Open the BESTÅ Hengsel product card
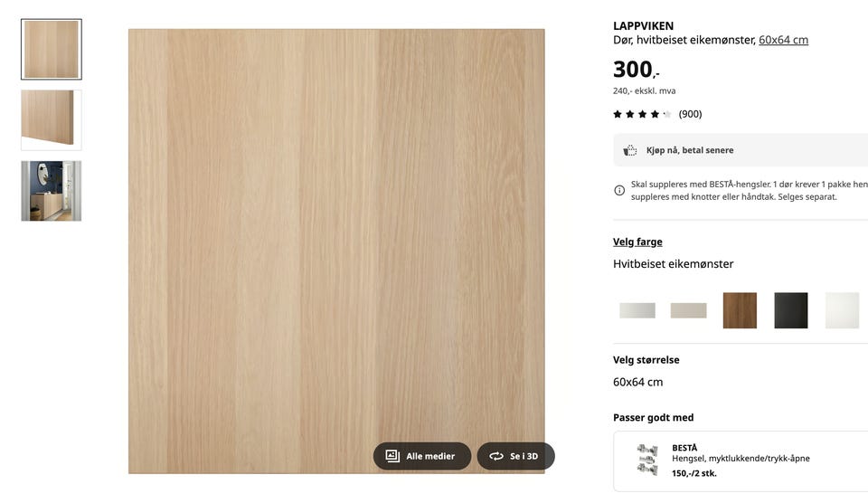868x503 pixels. [x=741, y=460]
